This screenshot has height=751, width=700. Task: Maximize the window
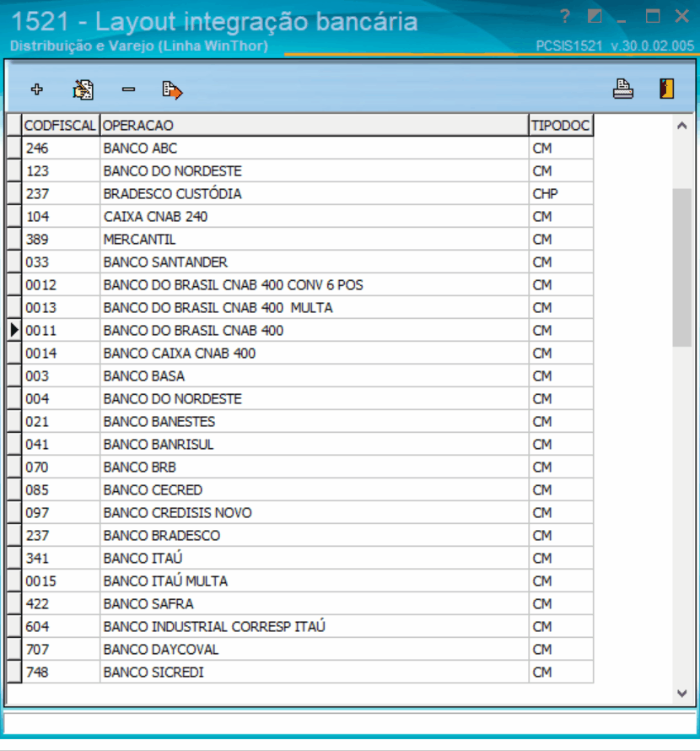(653, 16)
